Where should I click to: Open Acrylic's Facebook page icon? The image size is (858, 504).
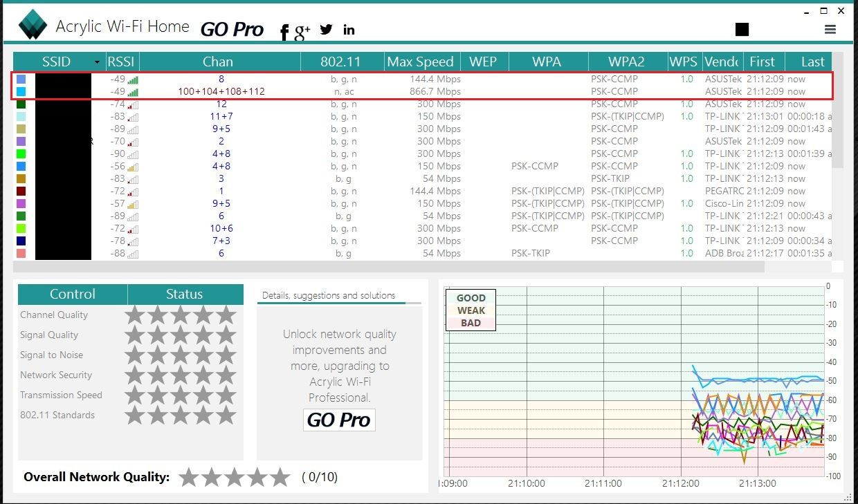[284, 32]
